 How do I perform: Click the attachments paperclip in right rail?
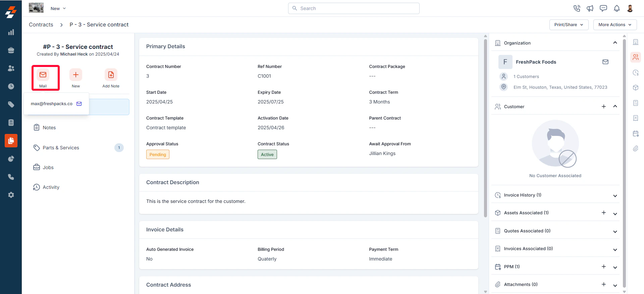point(636,149)
